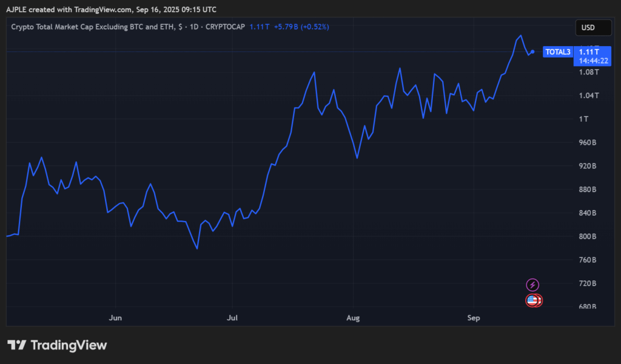
Task: Click the 920 B price axis label
Action: (x=588, y=166)
